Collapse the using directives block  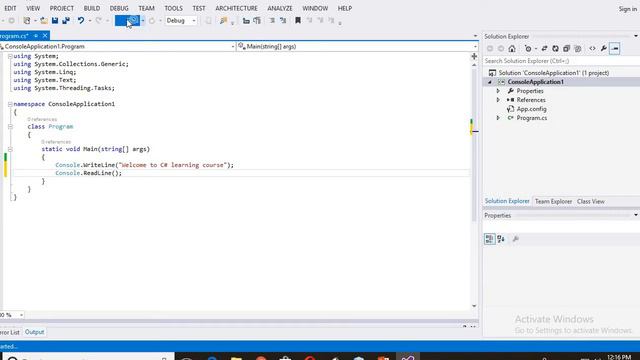10,56
